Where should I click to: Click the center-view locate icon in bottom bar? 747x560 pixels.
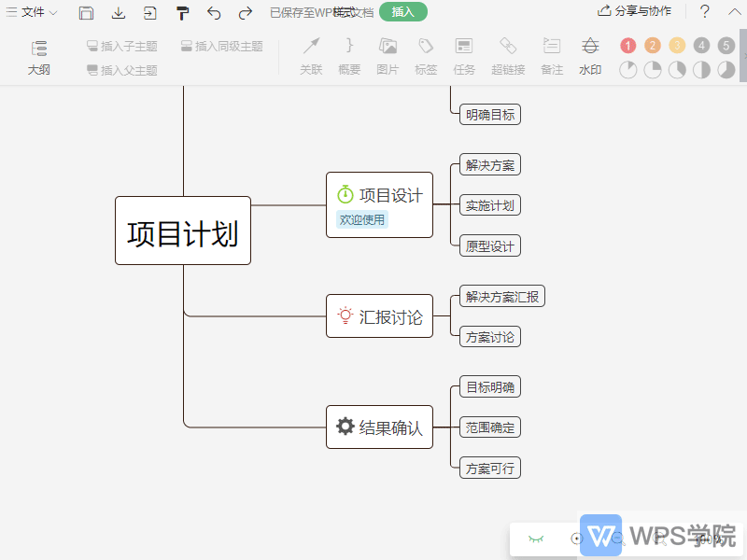(576, 539)
